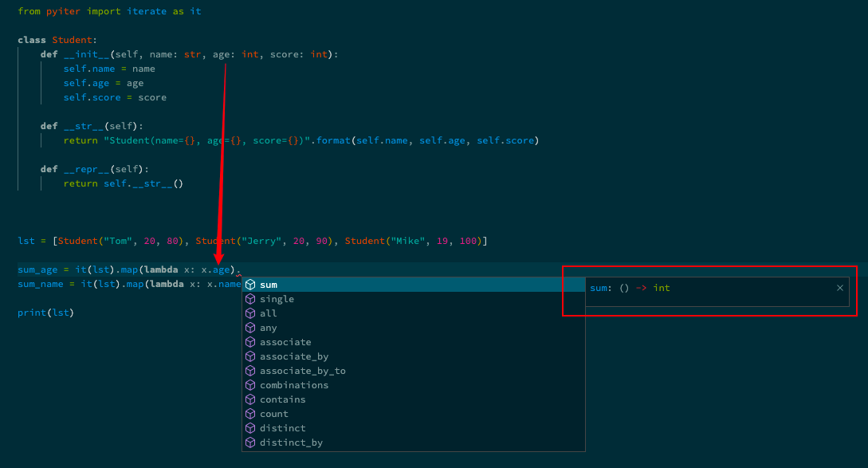This screenshot has height=468, width=868.
Task: Choose the 'combinations' method suggestion
Action: [x=414, y=385]
